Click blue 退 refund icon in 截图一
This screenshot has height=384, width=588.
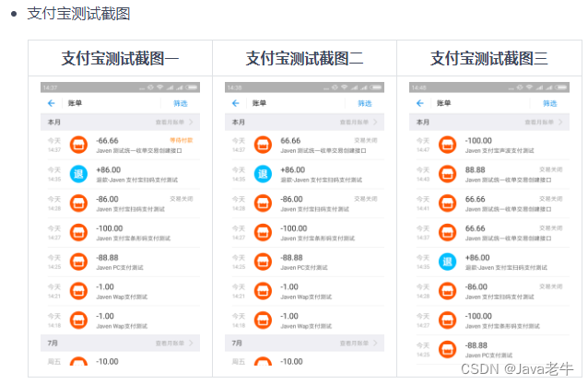[x=78, y=174]
